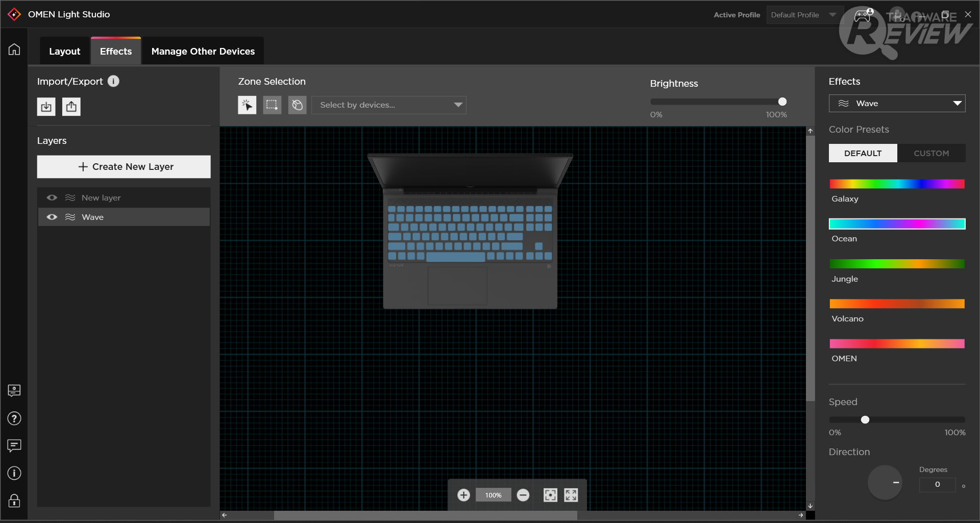Click the canvas horizontal scrollbar

tap(426, 515)
